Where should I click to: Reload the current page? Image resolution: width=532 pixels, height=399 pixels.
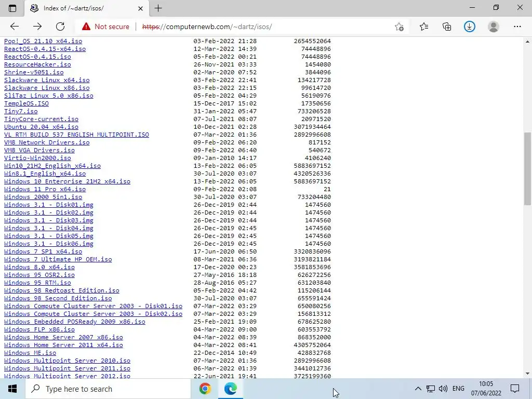(60, 26)
